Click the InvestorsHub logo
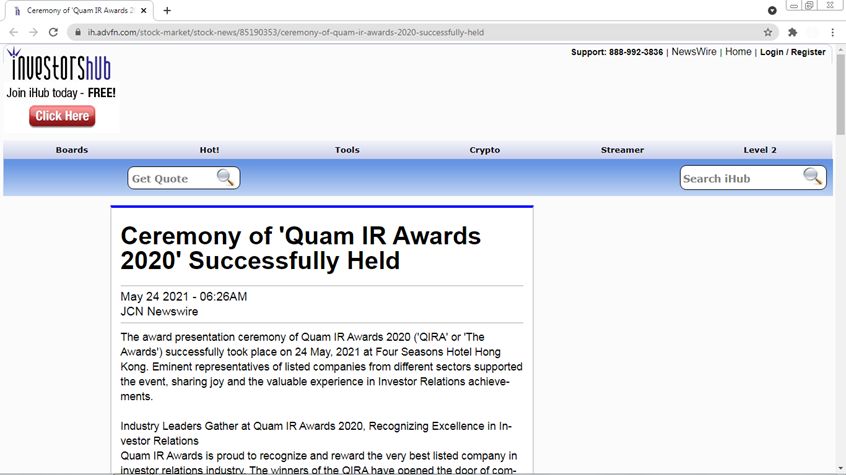846x475 pixels. [60, 65]
